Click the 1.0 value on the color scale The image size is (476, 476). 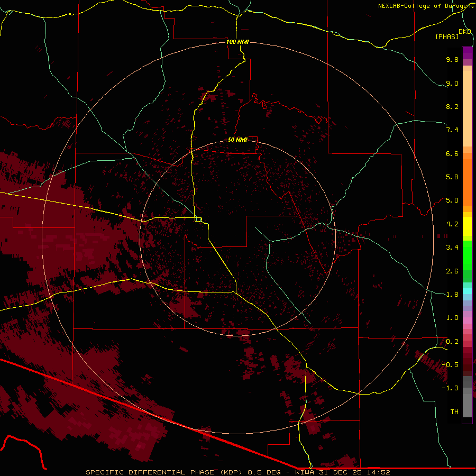tap(452, 318)
